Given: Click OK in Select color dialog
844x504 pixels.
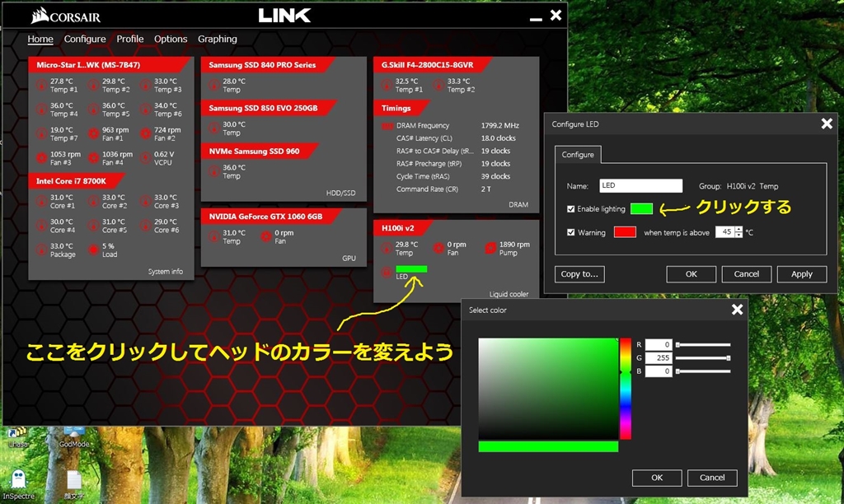Looking at the screenshot, I should tap(657, 478).
